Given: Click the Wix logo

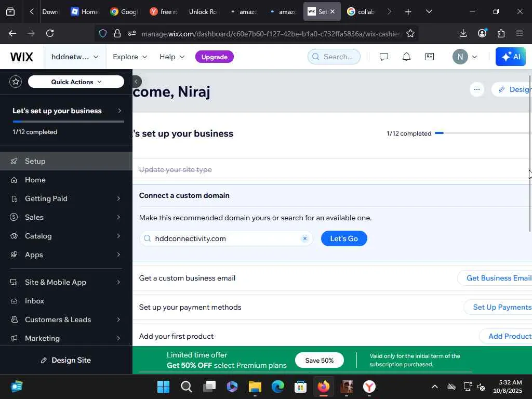Looking at the screenshot, I should coord(22,57).
